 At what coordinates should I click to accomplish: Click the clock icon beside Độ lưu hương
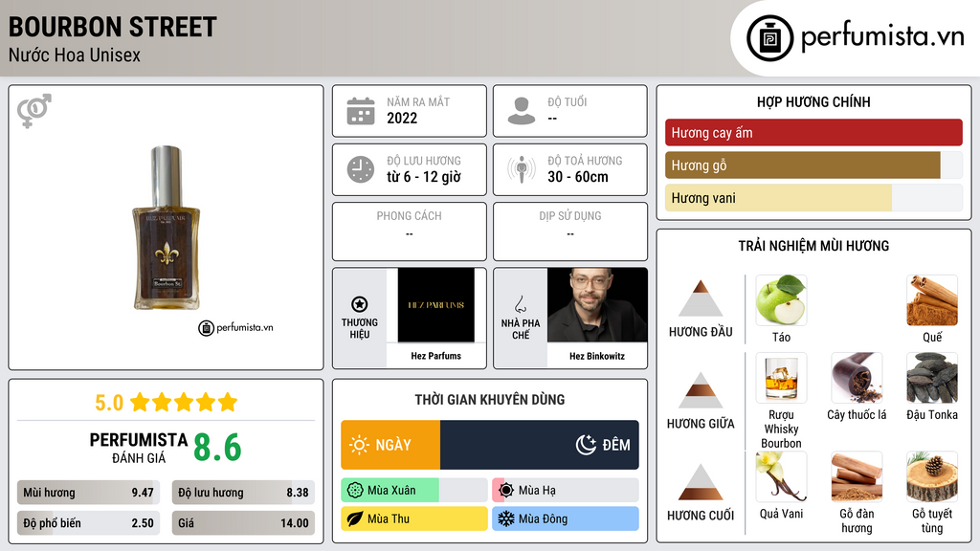[x=361, y=169]
